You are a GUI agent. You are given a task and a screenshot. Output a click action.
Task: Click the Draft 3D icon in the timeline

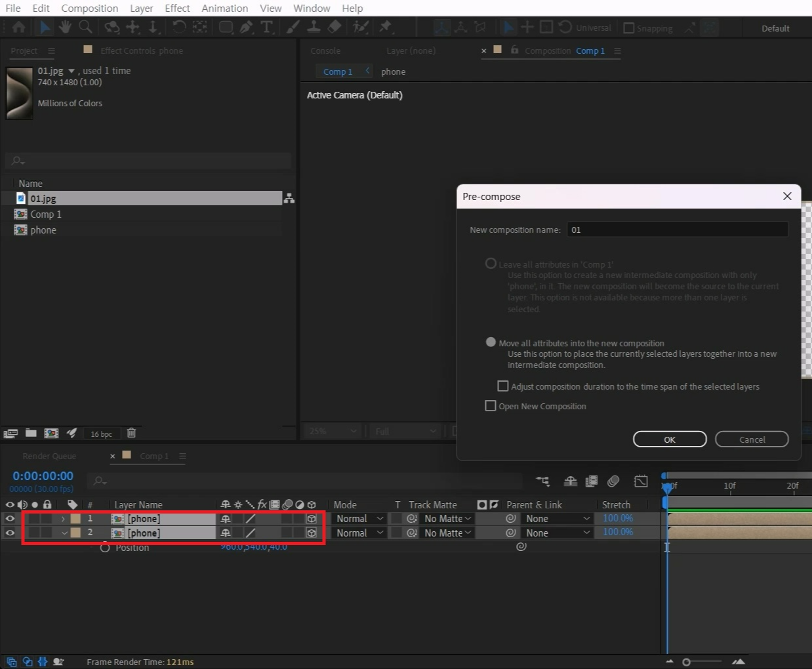coord(571,481)
